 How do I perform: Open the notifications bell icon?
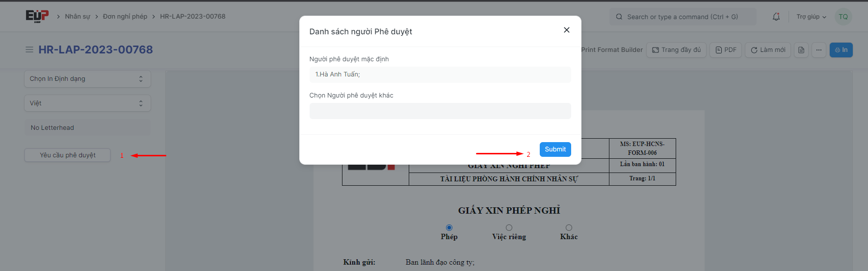776,17
